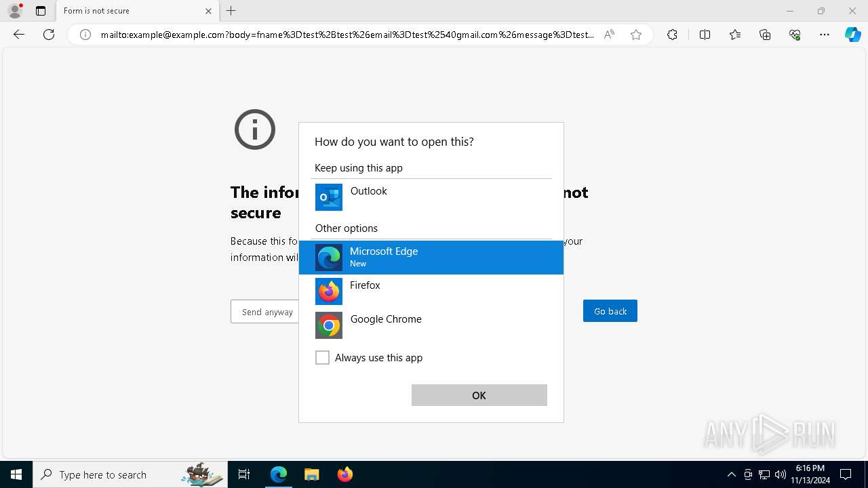Click the taskbar search box

[129, 474]
